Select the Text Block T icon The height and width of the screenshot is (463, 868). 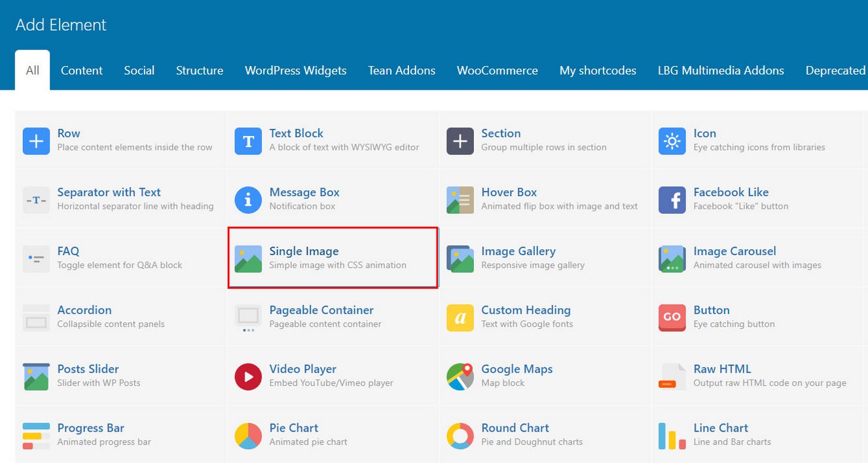pyautogui.click(x=248, y=141)
